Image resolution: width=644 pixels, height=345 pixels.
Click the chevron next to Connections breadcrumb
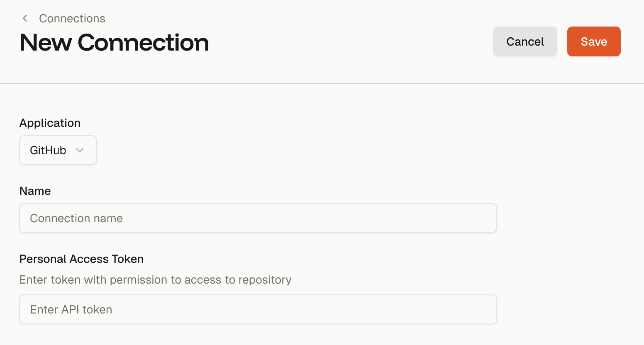click(25, 18)
